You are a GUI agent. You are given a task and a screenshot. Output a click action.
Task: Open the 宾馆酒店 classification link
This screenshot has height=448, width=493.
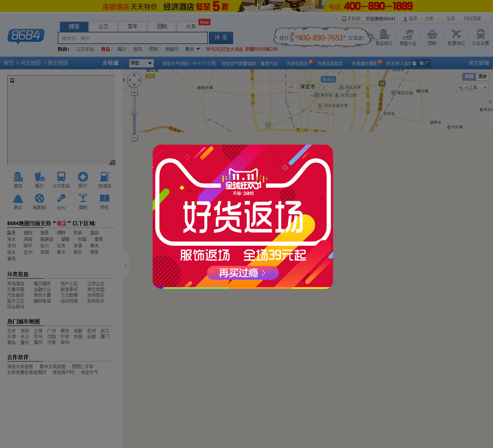tap(16, 284)
